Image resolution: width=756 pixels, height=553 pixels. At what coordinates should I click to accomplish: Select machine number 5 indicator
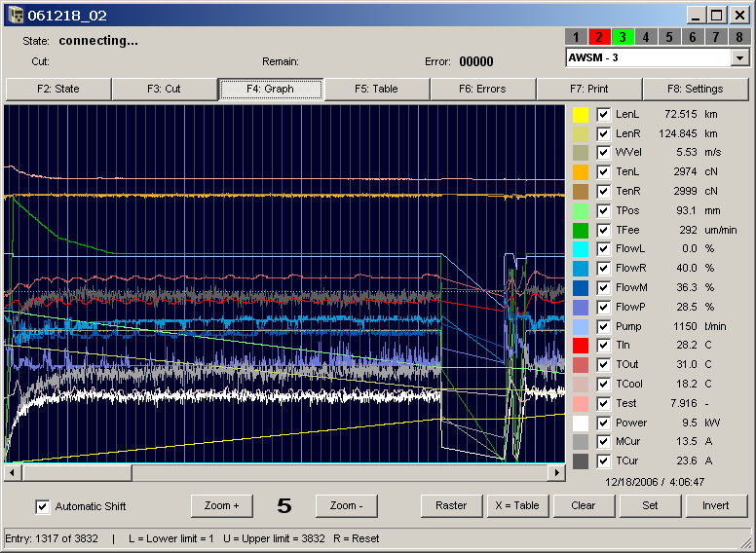pos(669,37)
